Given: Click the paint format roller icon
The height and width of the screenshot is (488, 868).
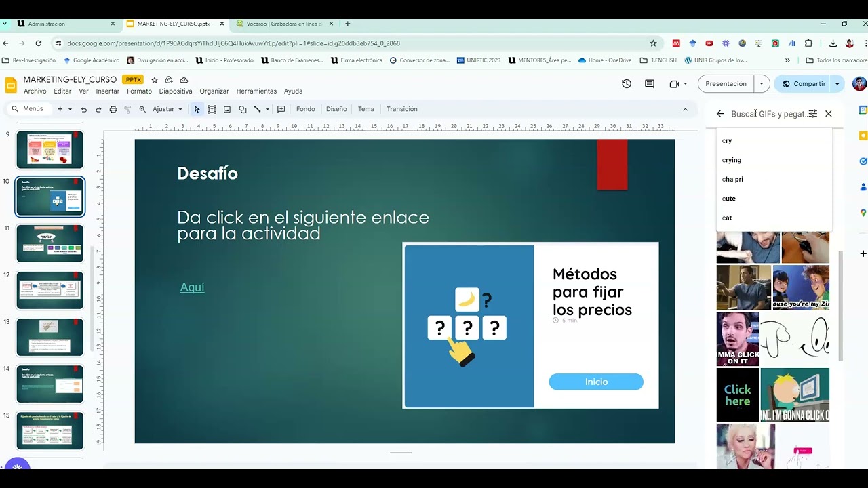Looking at the screenshot, I should coord(127,109).
